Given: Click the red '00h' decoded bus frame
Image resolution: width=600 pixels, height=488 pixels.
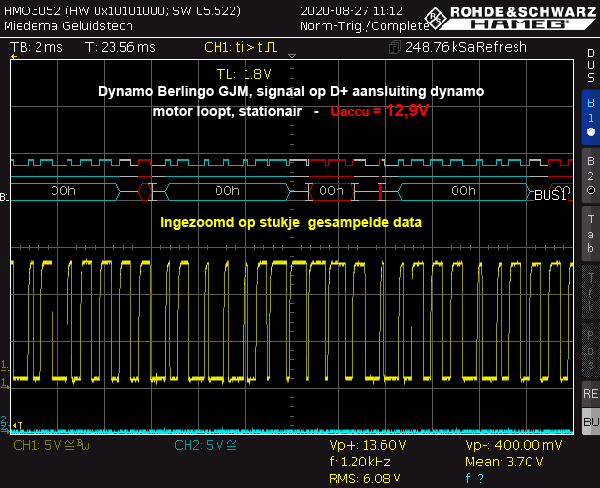Looking at the screenshot, I should (331, 191).
